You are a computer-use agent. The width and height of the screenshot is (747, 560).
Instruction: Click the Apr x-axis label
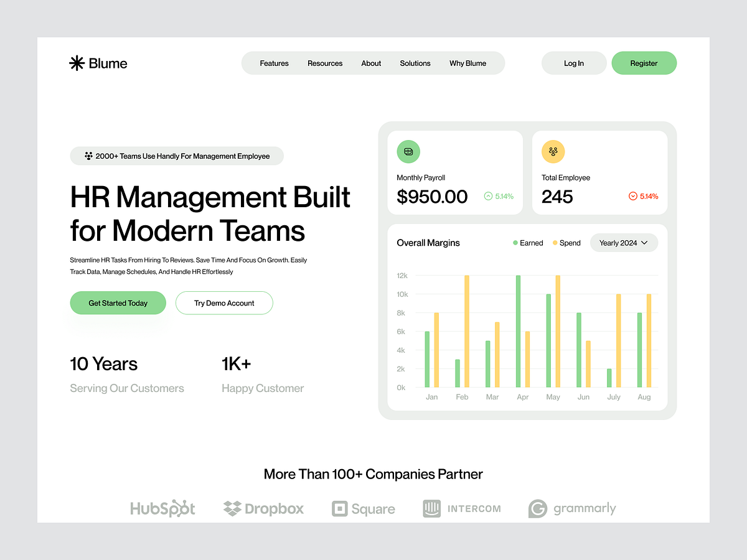point(523,397)
